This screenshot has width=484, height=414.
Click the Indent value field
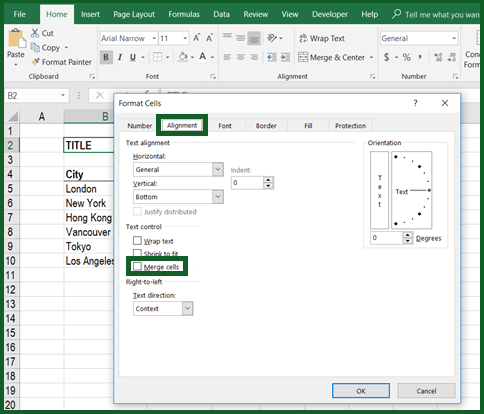pyautogui.click(x=247, y=183)
